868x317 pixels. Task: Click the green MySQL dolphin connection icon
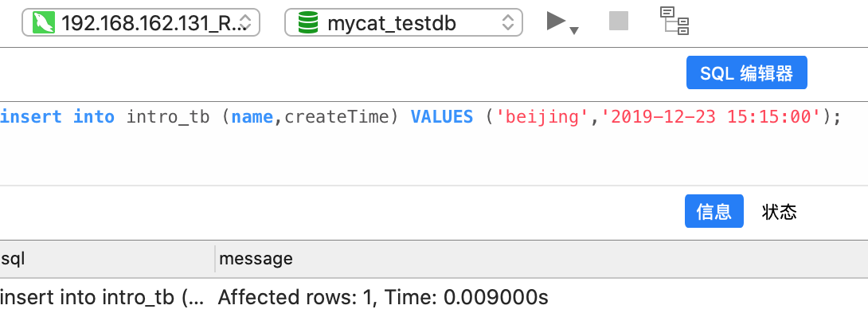43,22
